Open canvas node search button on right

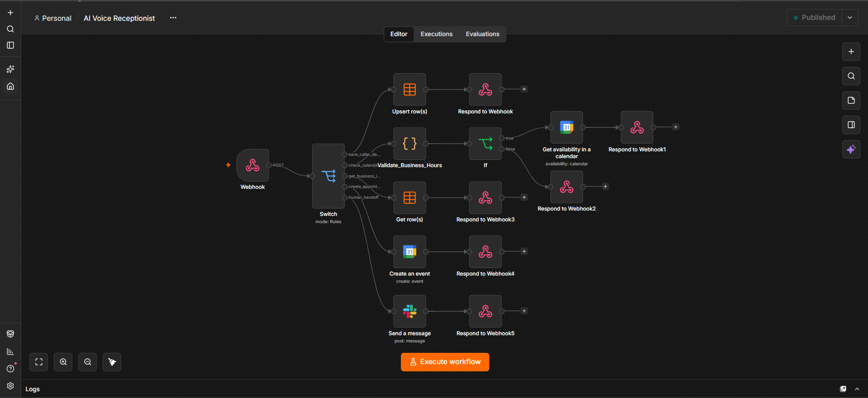click(x=851, y=76)
